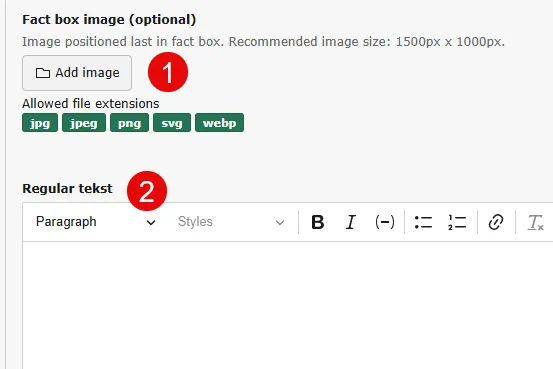Click red marker number 1
The width and height of the screenshot is (553, 369).
168,72
